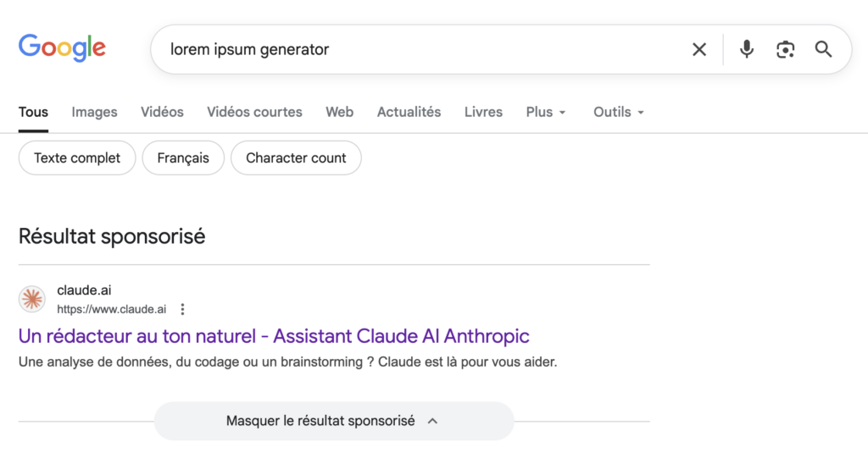Click the description starting Une analyse de données
868x453 pixels.
[x=288, y=362]
